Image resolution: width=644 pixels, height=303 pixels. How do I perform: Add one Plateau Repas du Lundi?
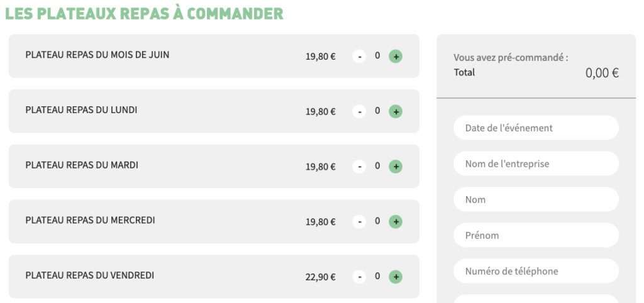point(396,112)
